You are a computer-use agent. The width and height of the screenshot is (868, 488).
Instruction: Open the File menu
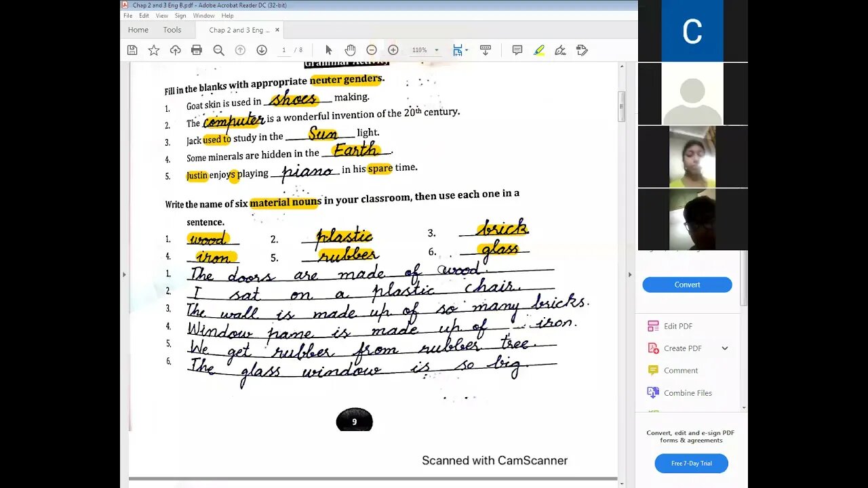[x=128, y=16]
